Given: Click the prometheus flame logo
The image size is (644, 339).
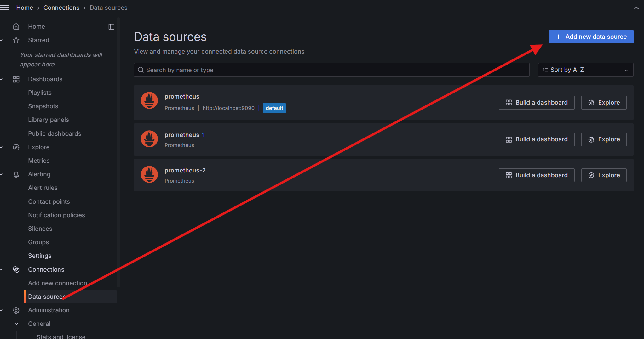Looking at the screenshot, I should [x=149, y=100].
